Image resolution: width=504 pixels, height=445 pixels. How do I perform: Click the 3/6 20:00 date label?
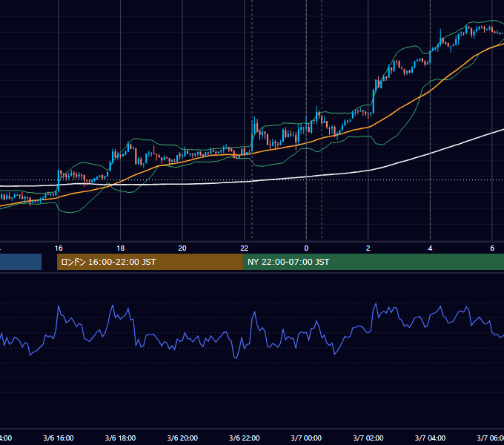pyautogui.click(x=182, y=438)
